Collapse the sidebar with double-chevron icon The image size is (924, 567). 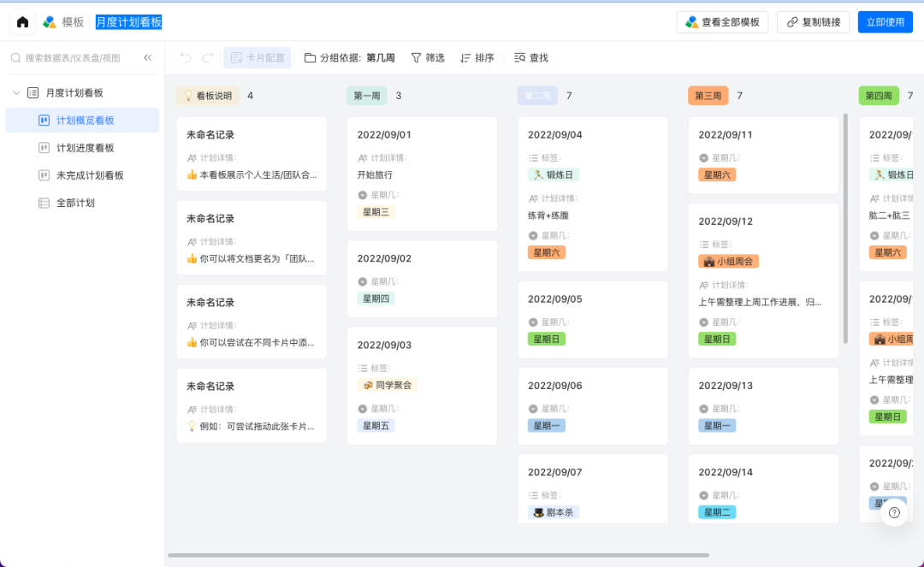click(148, 58)
